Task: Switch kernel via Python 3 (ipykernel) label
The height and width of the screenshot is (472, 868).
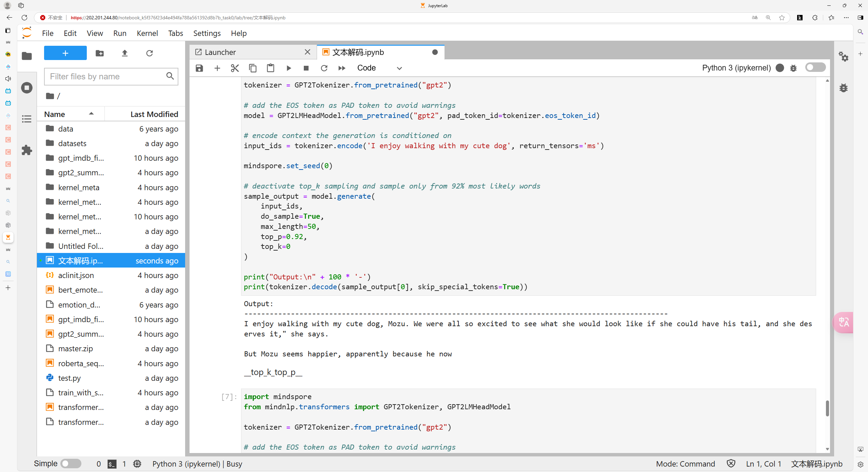Action: [x=736, y=68]
